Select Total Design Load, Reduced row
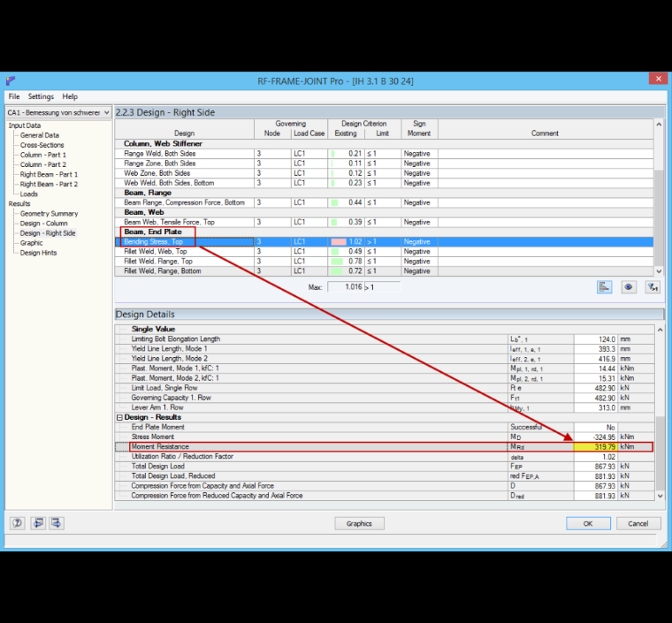The image size is (672, 623). [x=385, y=476]
